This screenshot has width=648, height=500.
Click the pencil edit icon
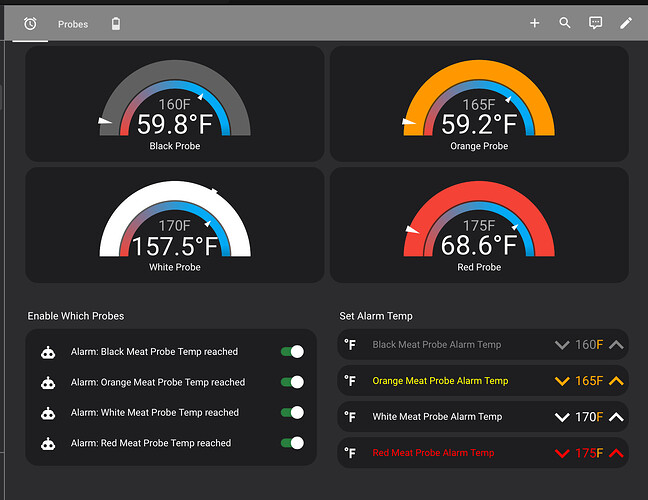click(x=626, y=23)
